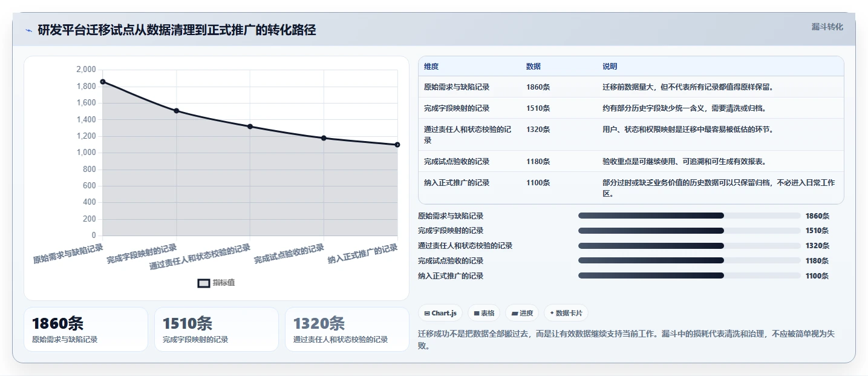
Task: Click chart data point for 纳入正式推广的记录
Action: (x=397, y=145)
